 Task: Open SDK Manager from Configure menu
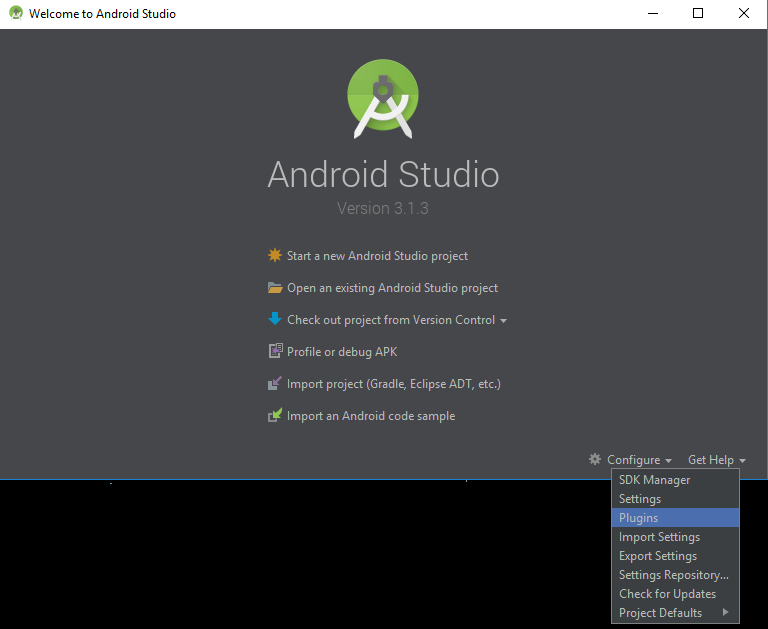pyautogui.click(x=675, y=480)
